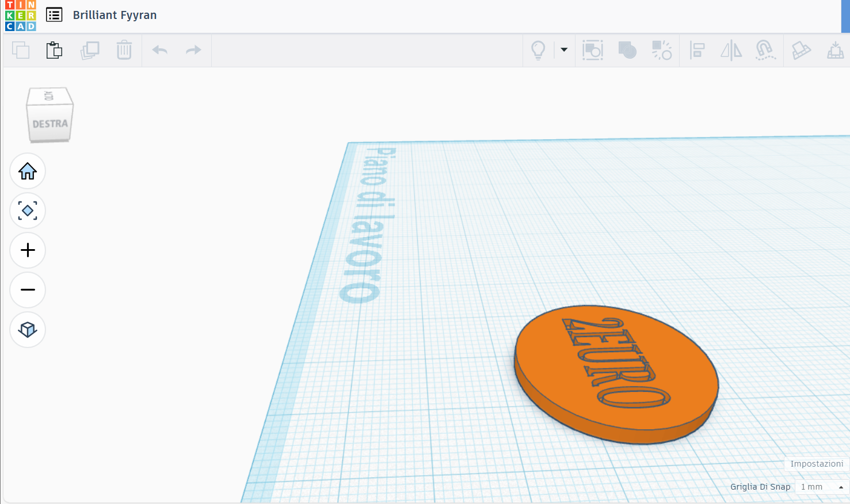This screenshot has height=504, width=850.
Task: Zoom in with the plus button
Action: (x=28, y=250)
